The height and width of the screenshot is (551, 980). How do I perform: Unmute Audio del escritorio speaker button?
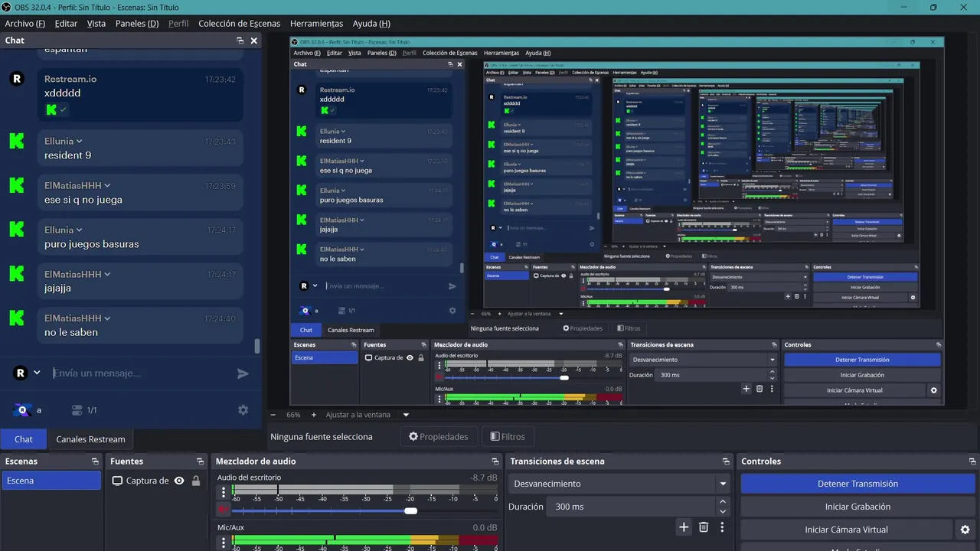pos(224,510)
